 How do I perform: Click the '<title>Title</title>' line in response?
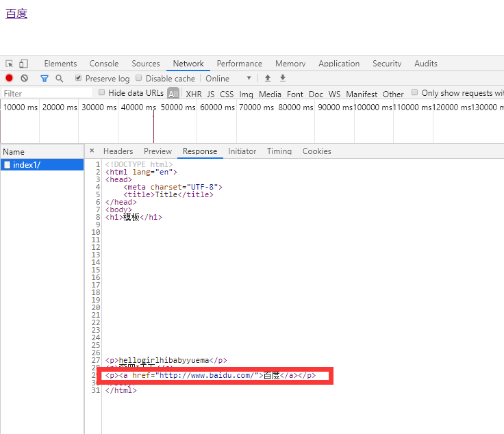pos(168,194)
